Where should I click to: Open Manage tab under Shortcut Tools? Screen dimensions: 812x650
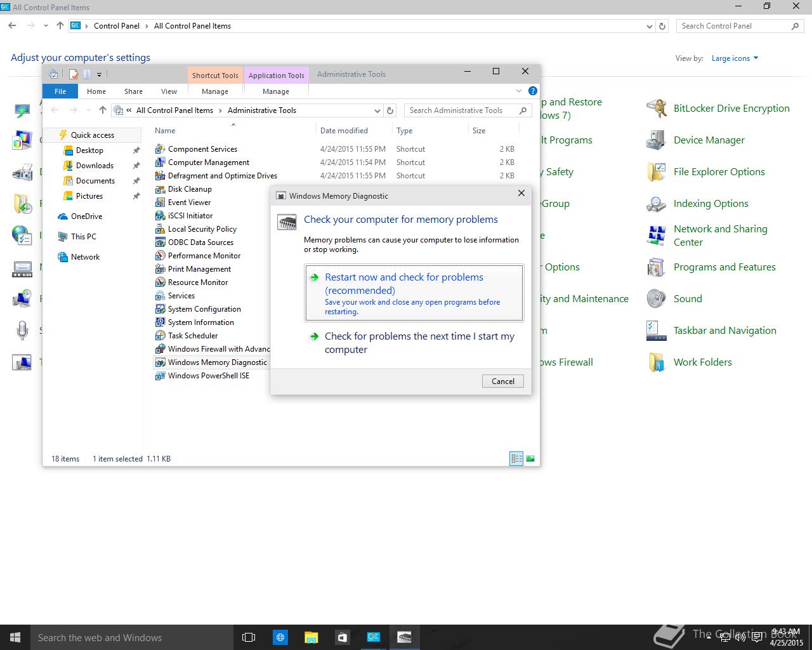click(x=215, y=91)
